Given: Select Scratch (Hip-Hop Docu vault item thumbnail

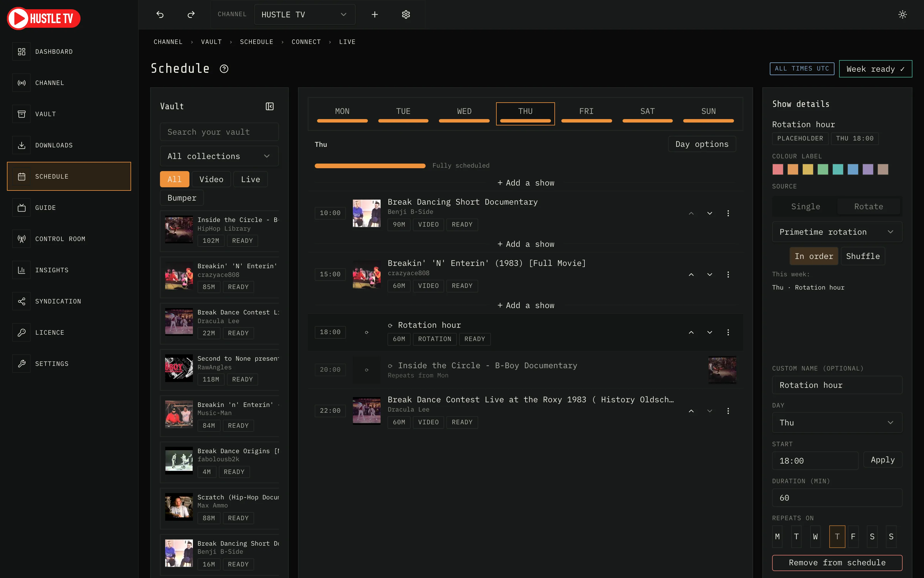Looking at the screenshot, I should (x=179, y=507).
